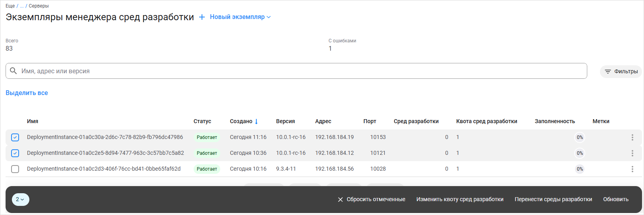The image size is (644, 215).
Task: Open kebab menu for address 192.168.184.19 row
Action: point(632,137)
